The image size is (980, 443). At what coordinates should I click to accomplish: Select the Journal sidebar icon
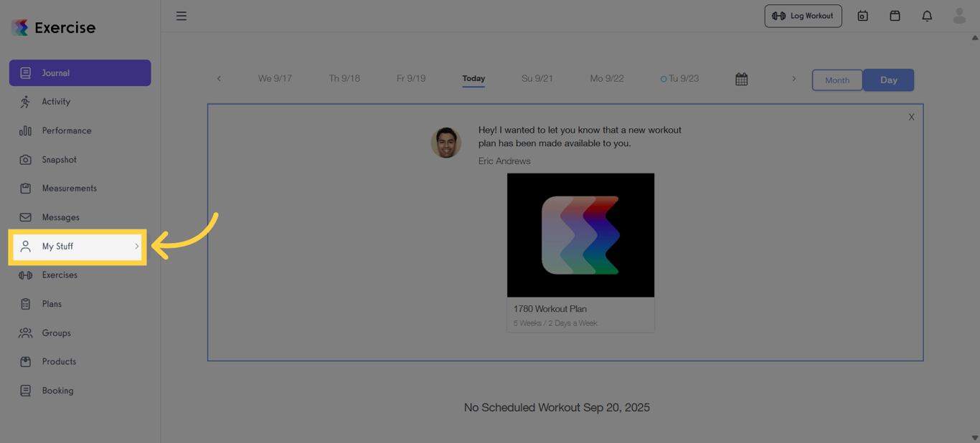tap(26, 72)
